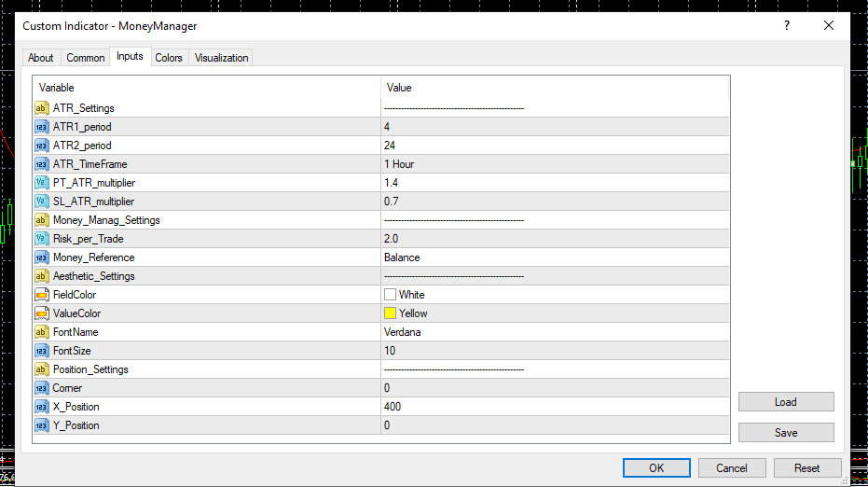This screenshot has height=487, width=868.
Task: Select the X_Position variable name
Action: point(76,407)
